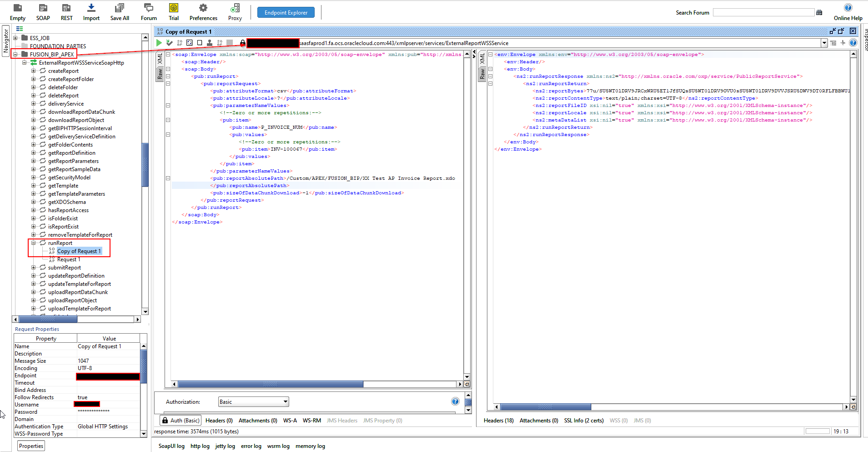868x452 pixels.
Task: Add request to TestCase checkmark icon
Action: pos(169,43)
